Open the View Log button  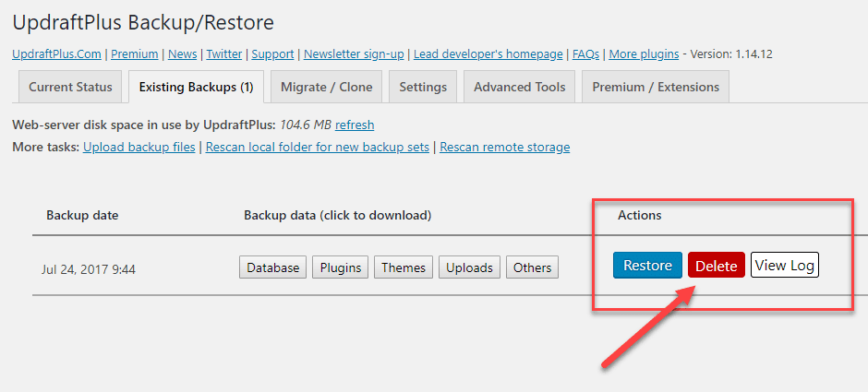click(x=784, y=266)
